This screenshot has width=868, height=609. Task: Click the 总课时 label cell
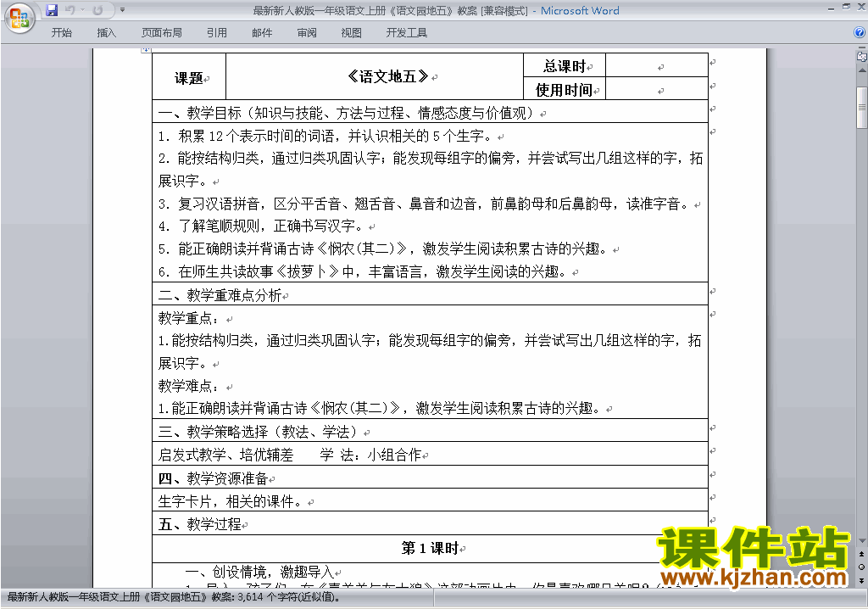tap(565, 65)
